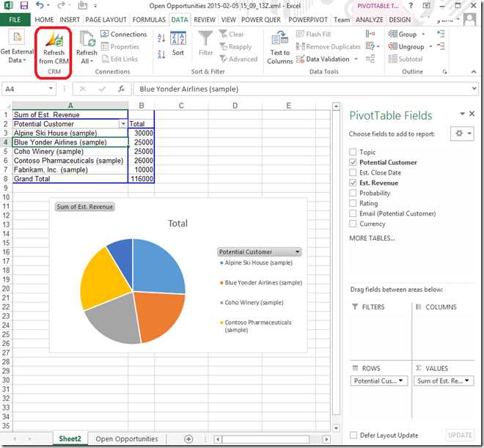Expand the Name Box dropdown
Screen dimensions: 484x448
click(x=51, y=89)
